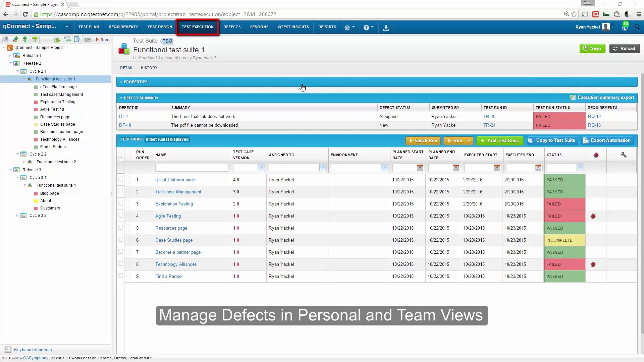Open the HISTORY tab

[x=149, y=67]
